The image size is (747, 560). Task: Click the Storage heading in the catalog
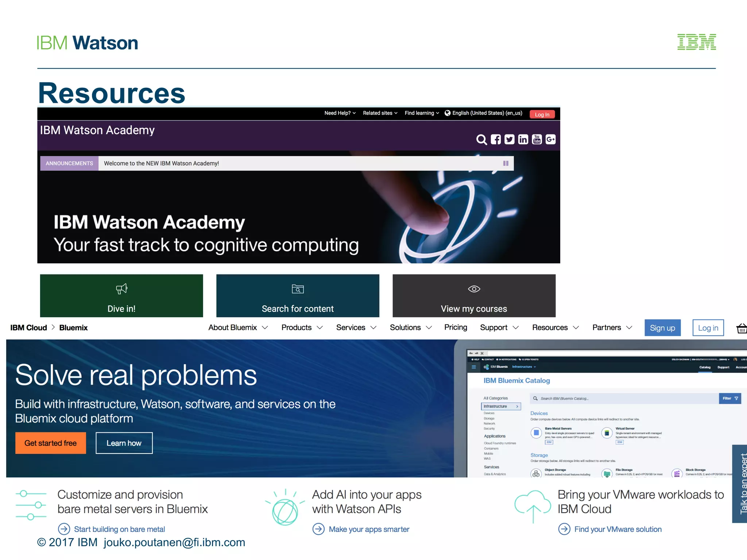(539, 455)
